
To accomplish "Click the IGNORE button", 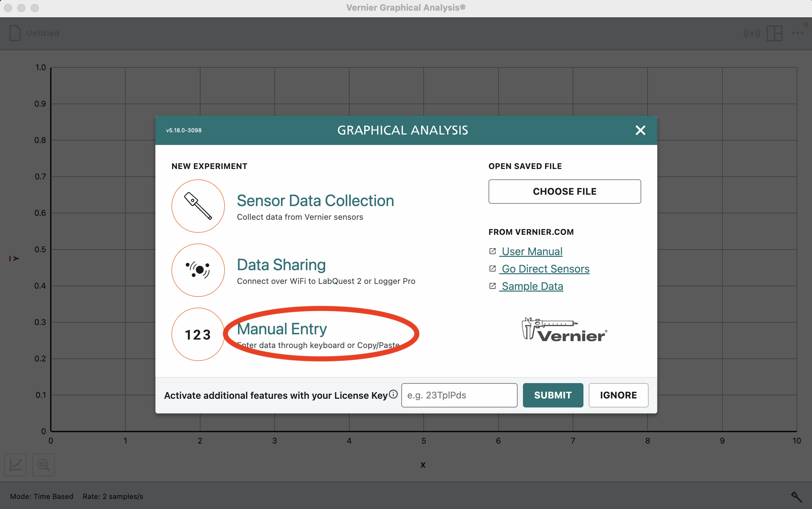I will pos(618,395).
